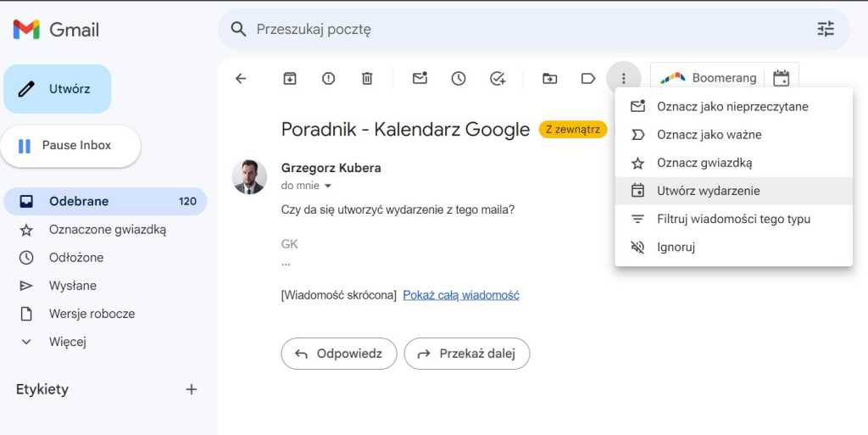Viewport: 868px width, 435px height.
Task: Open search filter options slider icon
Action: pyautogui.click(x=826, y=30)
